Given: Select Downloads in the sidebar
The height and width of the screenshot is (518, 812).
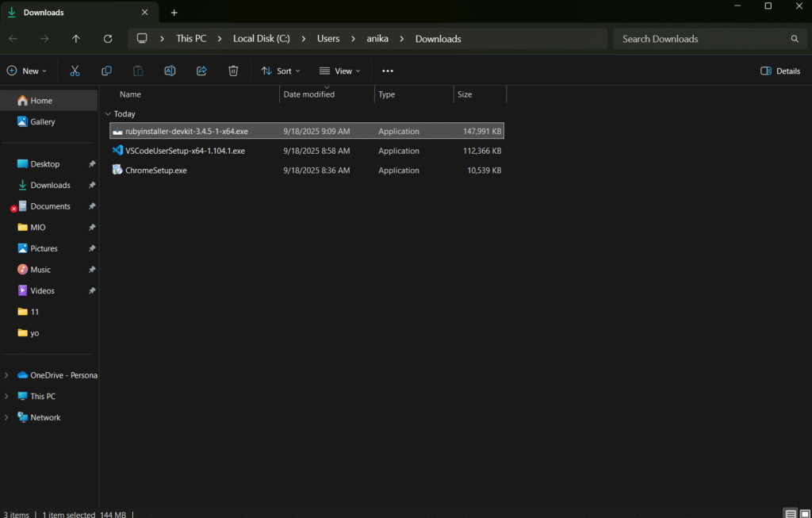Looking at the screenshot, I should pyautogui.click(x=50, y=185).
